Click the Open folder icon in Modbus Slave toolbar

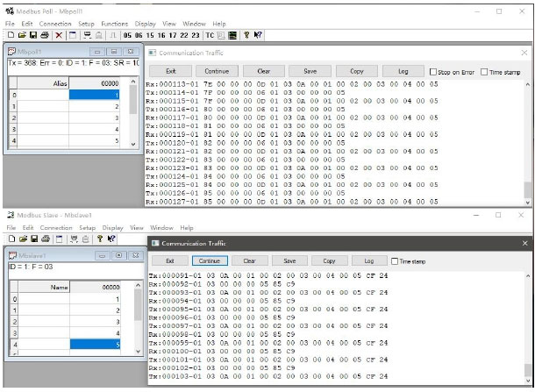pyautogui.click(x=22, y=239)
